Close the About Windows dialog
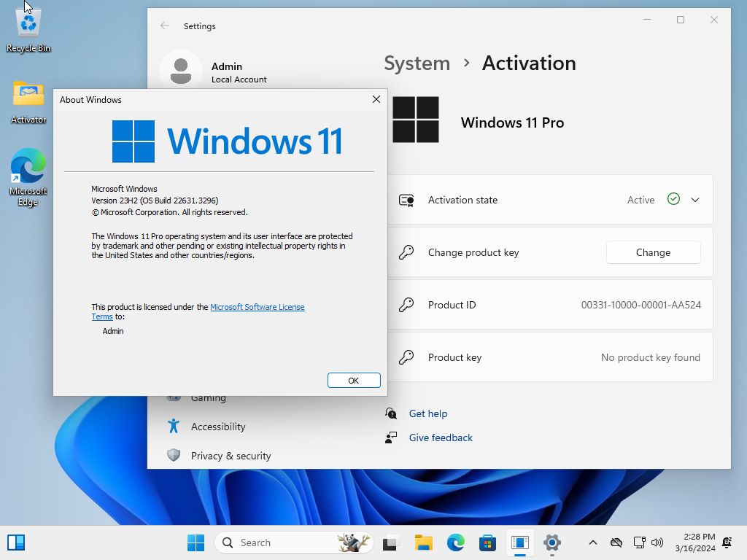Viewport: 747px width, 560px height. (x=376, y=99)
